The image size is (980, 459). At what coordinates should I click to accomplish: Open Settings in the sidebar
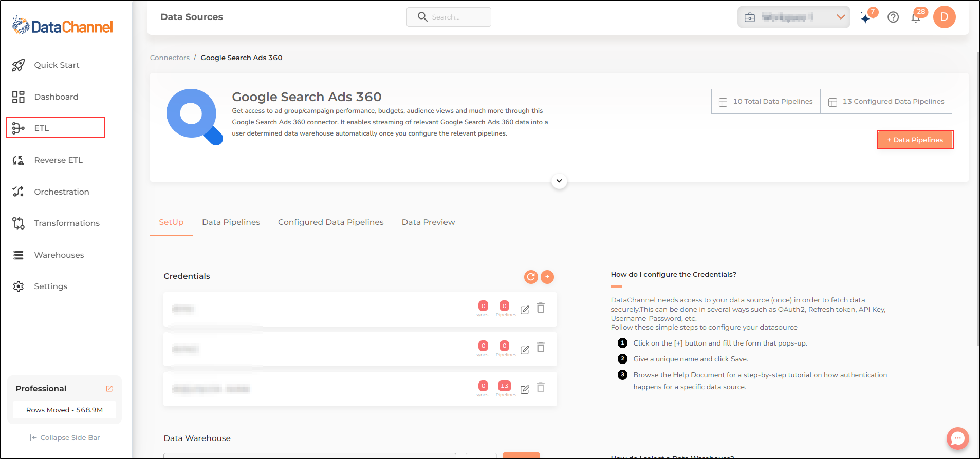click(x=50, y=286)
